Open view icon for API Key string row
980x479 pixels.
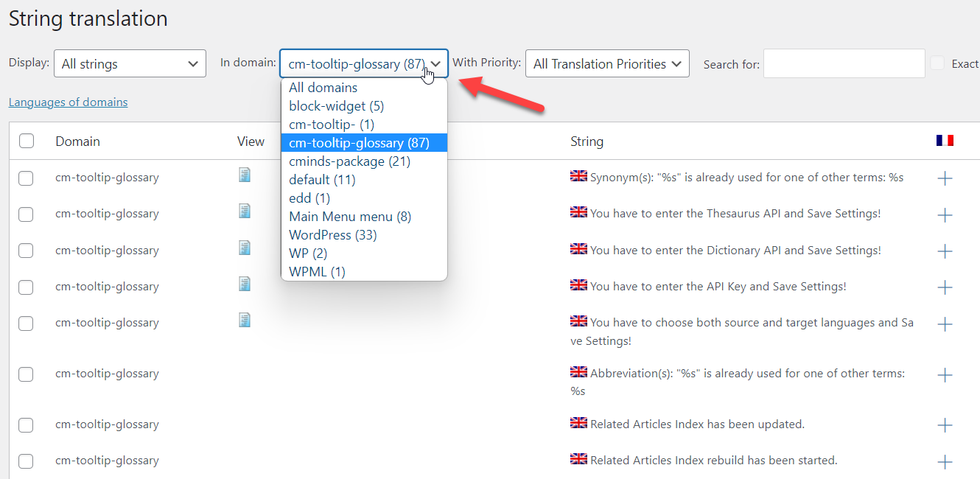pyautogui.click(x=244, y=284)
